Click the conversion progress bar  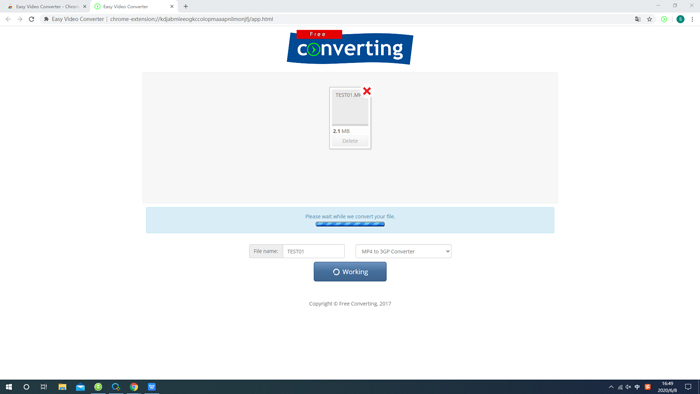(x=350, y=224)
